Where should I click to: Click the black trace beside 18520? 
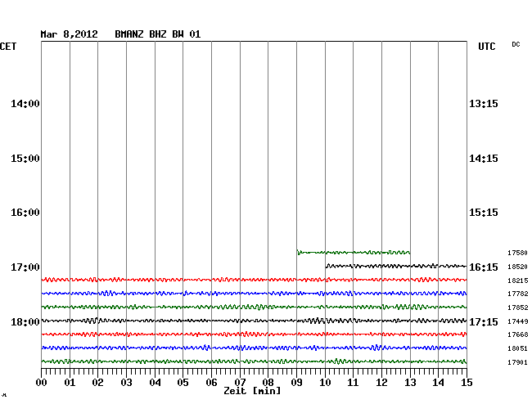coord(396,266)
